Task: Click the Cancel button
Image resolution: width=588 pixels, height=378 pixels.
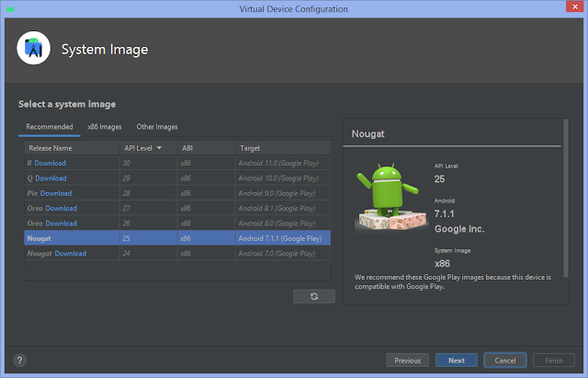Action: [505, 361]
